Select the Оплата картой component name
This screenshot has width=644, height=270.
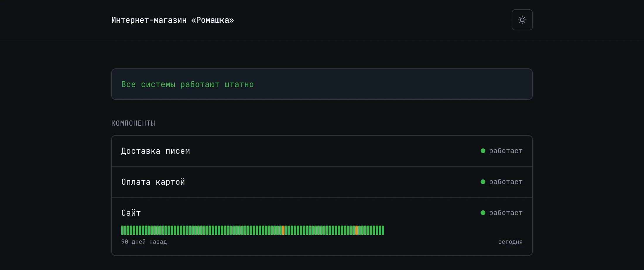[x=153, y=182]
